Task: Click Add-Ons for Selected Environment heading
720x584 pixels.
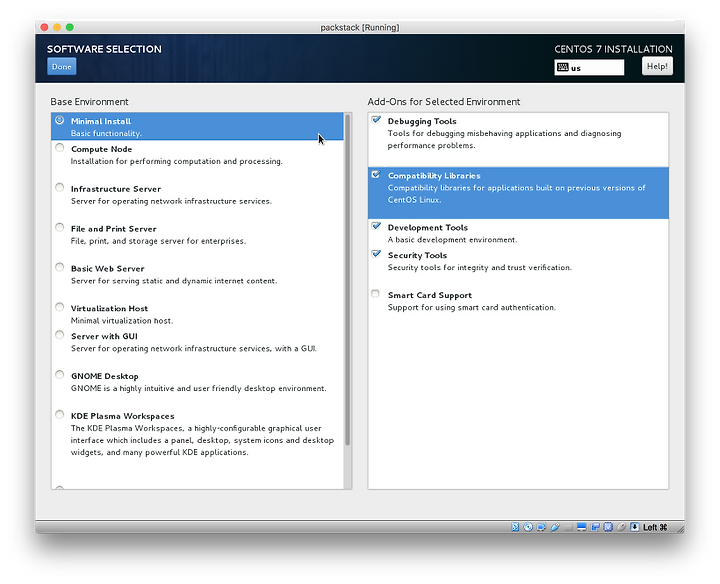Action: [x=444, y=101]
